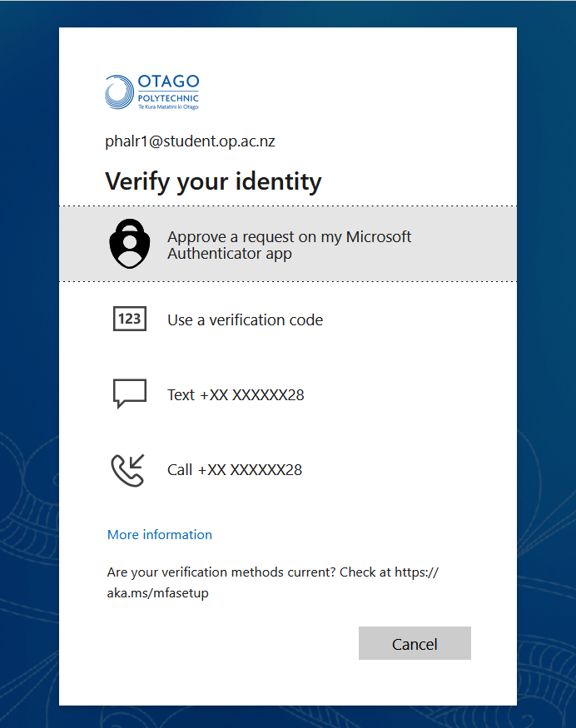This screenshot has height=728, width=576.
Task: Click the Microsoft Authenticator lock icon
Action: [128, 244]
